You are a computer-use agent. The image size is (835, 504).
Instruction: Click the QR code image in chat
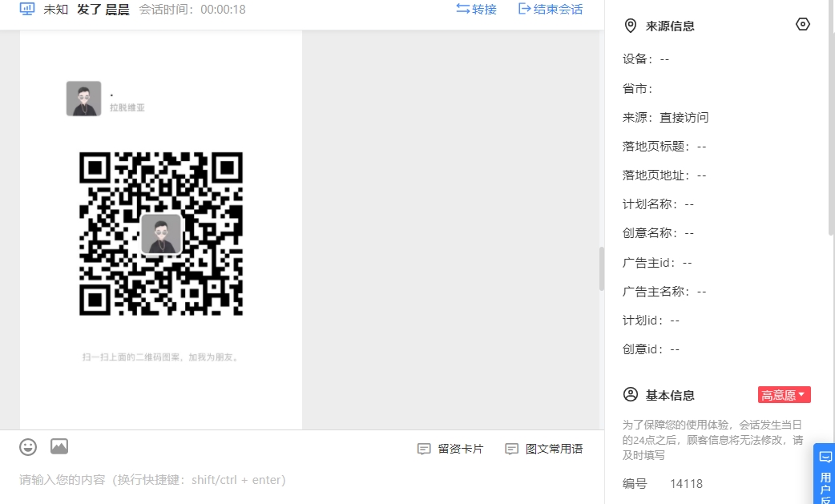tap(161, 234)
